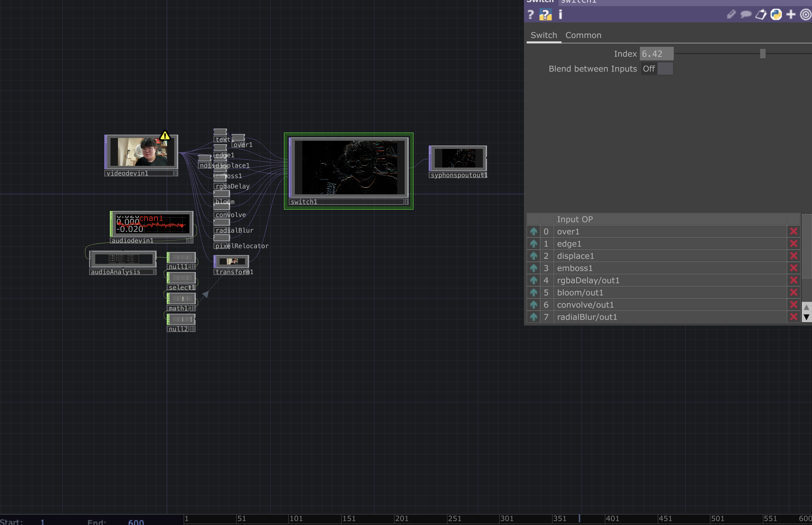Screen dimensions: 812x525
Task: Click the Index value field showing 6.42
Action: tap(656, 54)
